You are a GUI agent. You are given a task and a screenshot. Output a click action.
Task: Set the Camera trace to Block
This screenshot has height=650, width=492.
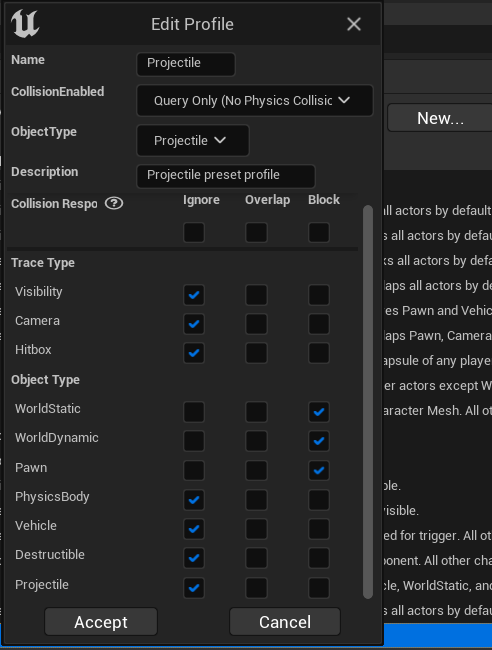(319, 324)
